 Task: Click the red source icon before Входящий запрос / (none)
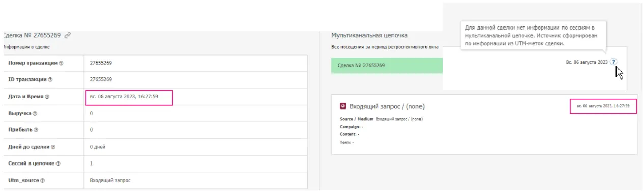[x=343, y=106]
